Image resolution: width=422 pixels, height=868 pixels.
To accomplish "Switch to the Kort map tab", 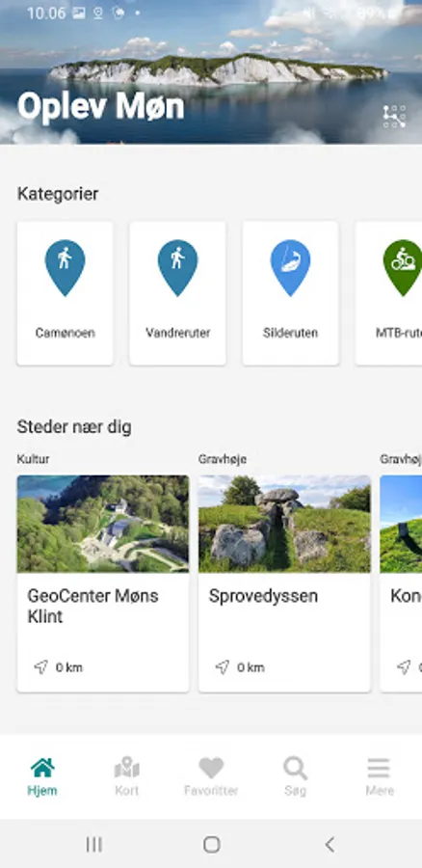I will [126, 776].
